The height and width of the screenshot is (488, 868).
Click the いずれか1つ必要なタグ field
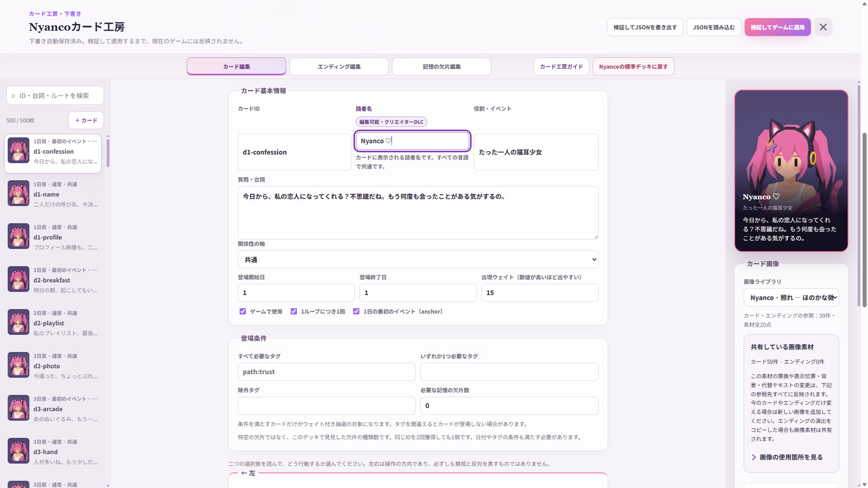509,372
